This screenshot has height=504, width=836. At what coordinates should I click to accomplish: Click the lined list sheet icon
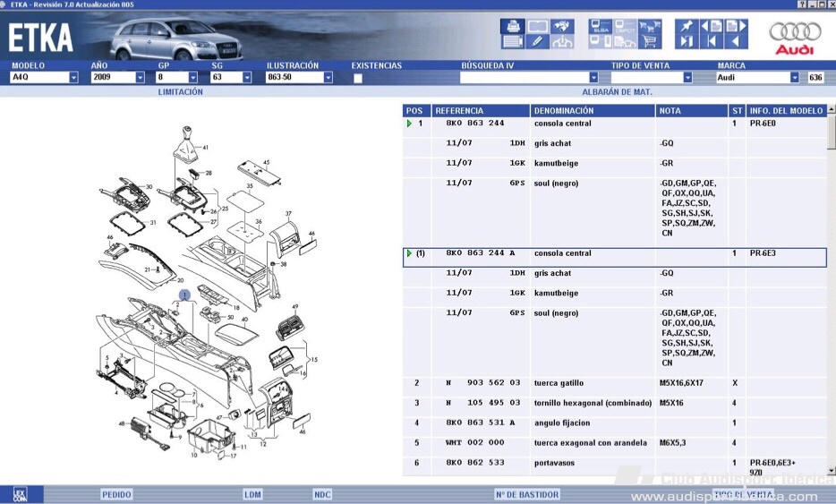pyautogui.click(x=512, y=41)
